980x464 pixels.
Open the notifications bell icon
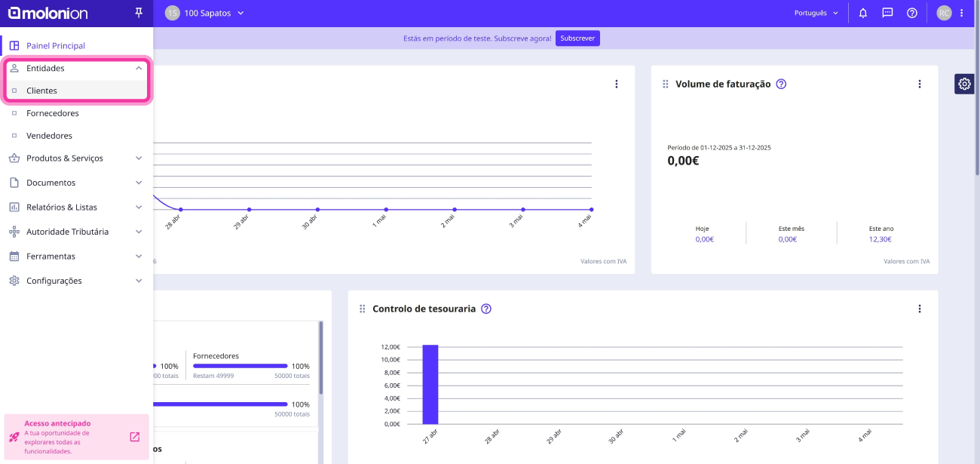pyautogui.click(x=863, y=13)
